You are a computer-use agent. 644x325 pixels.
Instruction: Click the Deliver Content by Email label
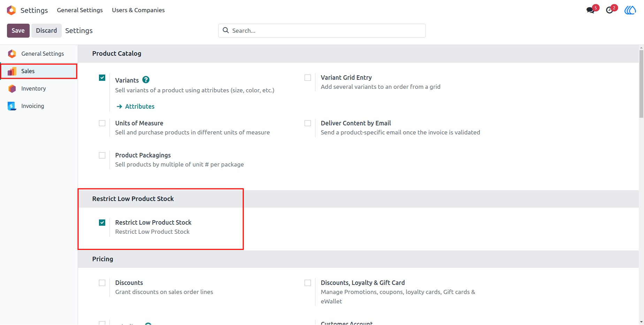tap(356, 123)
